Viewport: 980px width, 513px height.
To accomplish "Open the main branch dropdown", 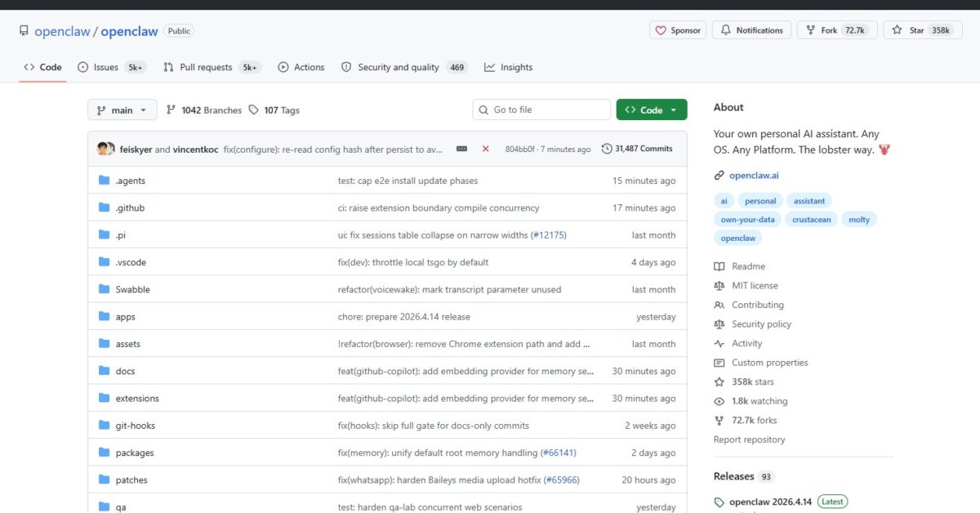I will tap(122, 109).
